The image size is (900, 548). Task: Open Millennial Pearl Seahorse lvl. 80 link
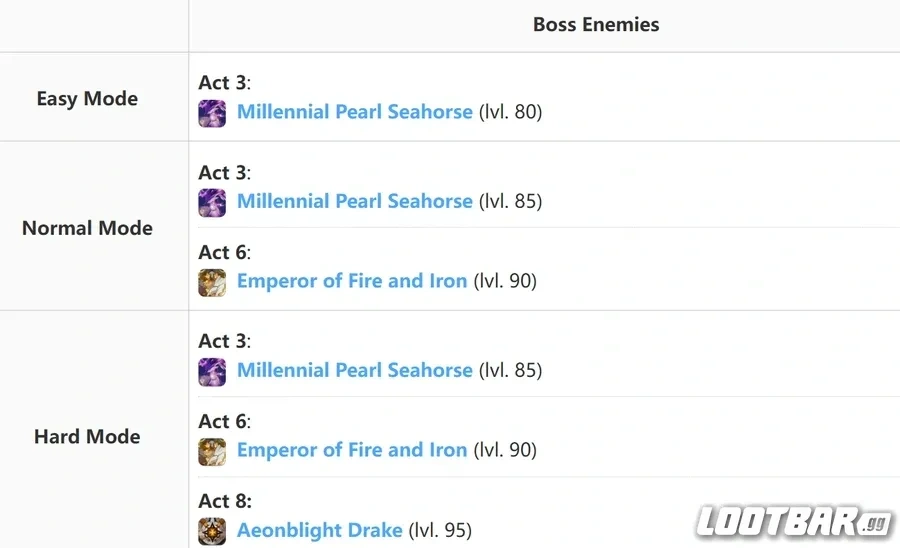[x=355, y=112]
